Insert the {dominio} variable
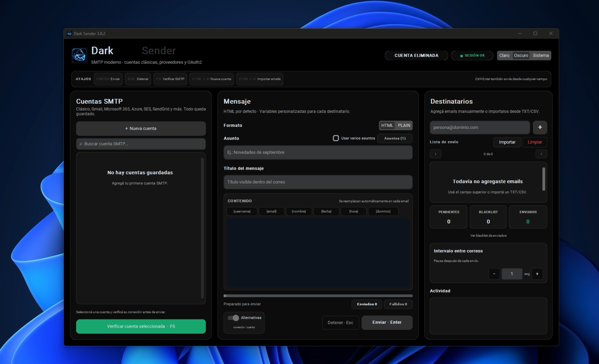This screenshot has height=364, width=599. click(383, 211)
